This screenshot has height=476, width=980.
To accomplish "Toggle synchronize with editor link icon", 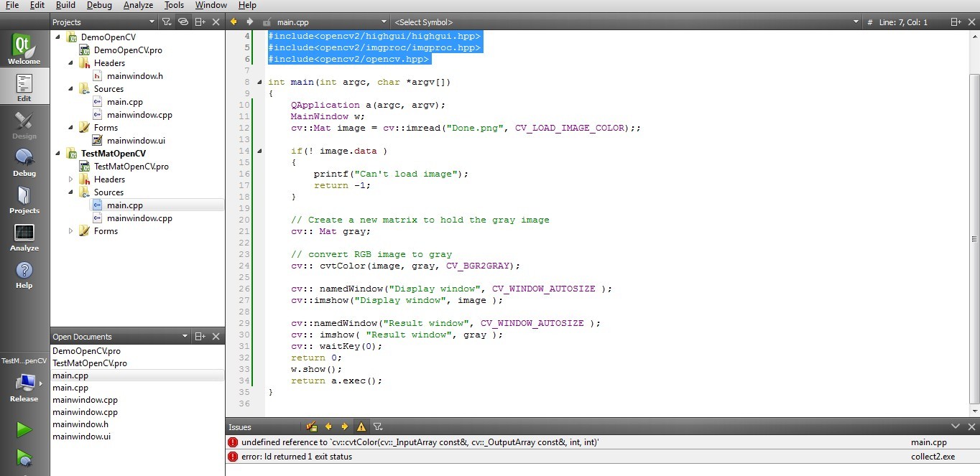I will (183, 22).
